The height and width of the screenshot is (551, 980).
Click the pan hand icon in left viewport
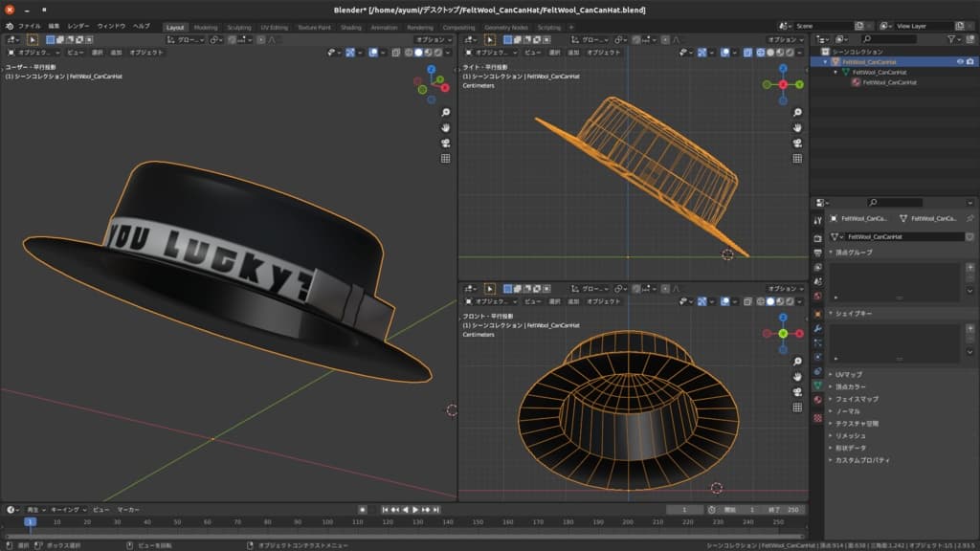[x=446, y=128]
